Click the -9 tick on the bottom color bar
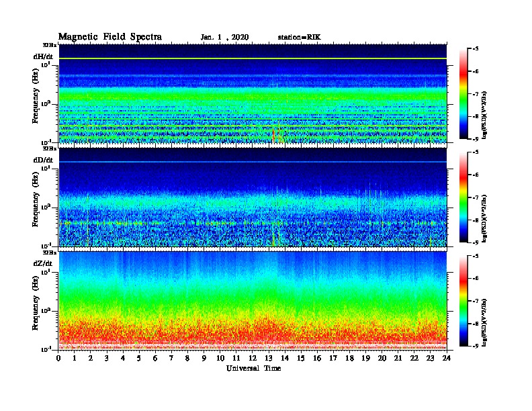532x411 pixels. (x=475, y=346)
